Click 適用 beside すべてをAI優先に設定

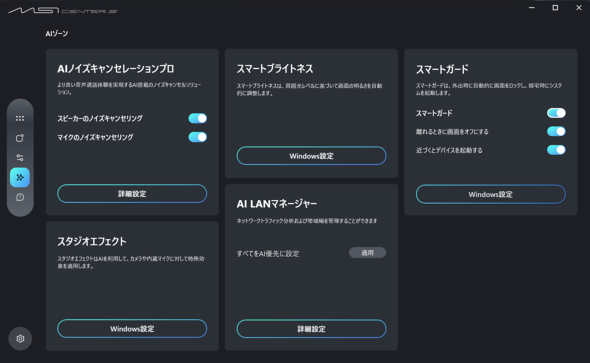367,253
